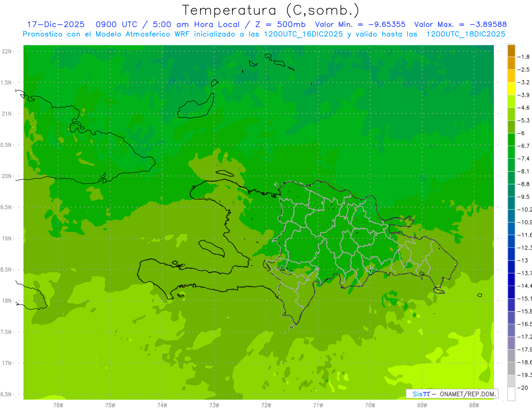Click the "Temperatura (C,somb.)" title
This screenshot has width=532, height=411.
point(270,10)
